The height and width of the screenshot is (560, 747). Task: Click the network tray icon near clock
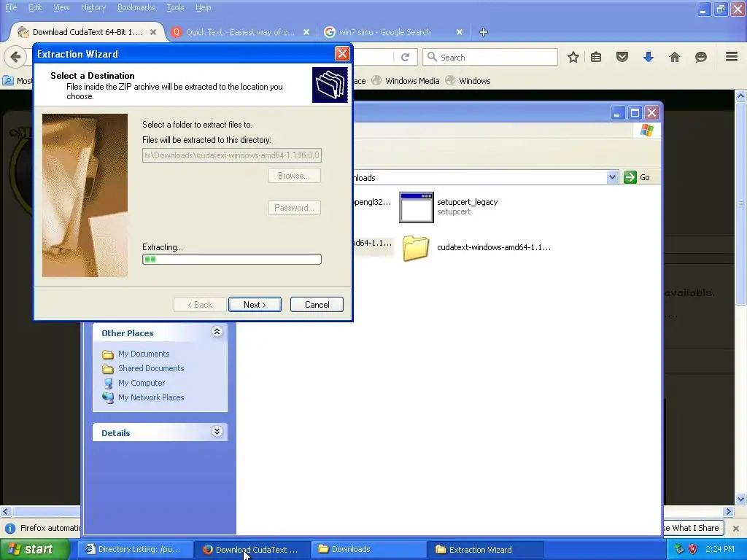pyautogui.click(x=679, y=549)
